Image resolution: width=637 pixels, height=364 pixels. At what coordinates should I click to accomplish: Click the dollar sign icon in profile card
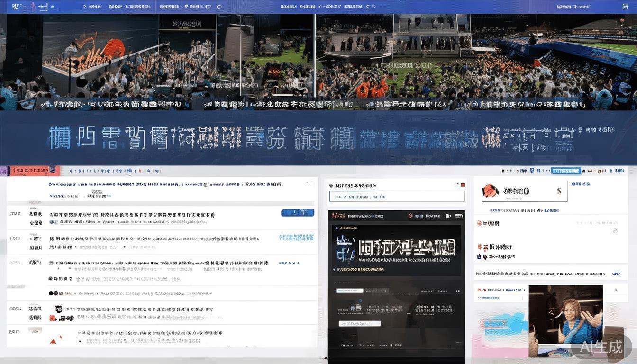point(559,191)
